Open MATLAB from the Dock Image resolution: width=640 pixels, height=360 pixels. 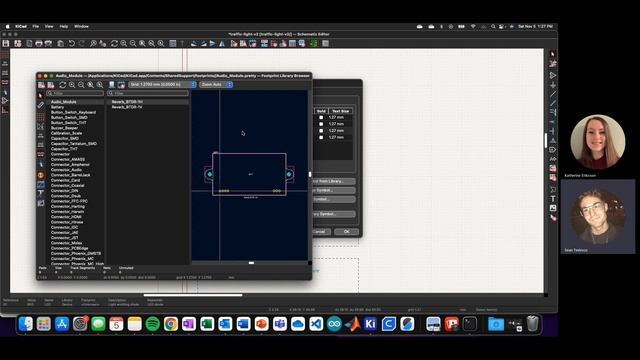pyautogui.click(x=352, y=324)
